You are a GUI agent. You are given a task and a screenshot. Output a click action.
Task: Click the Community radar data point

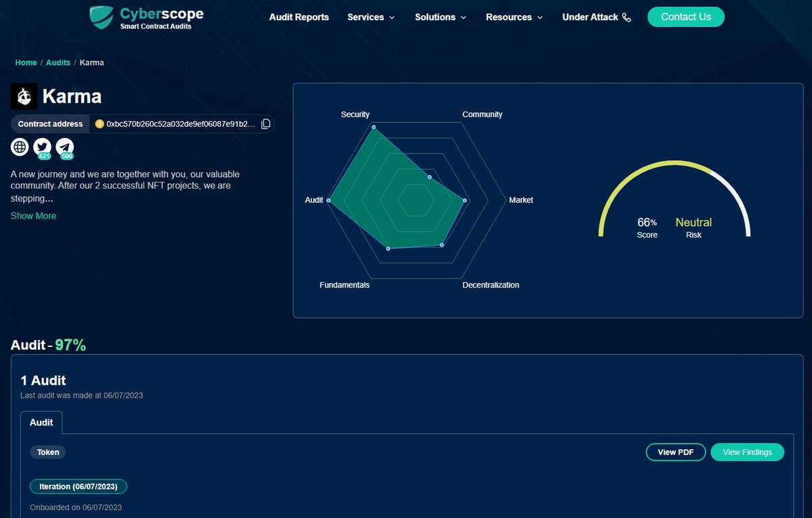coord(430,177)
